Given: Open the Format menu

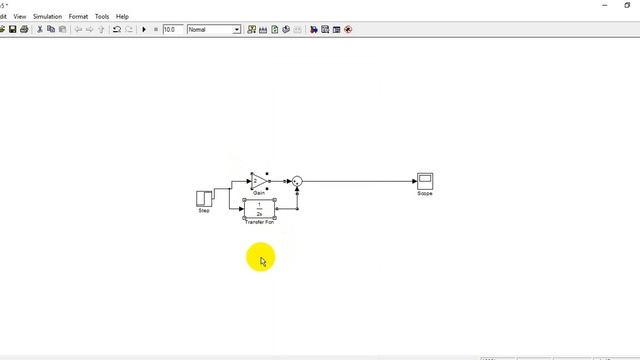Looking at the screenshot, I should click(78, 16).
